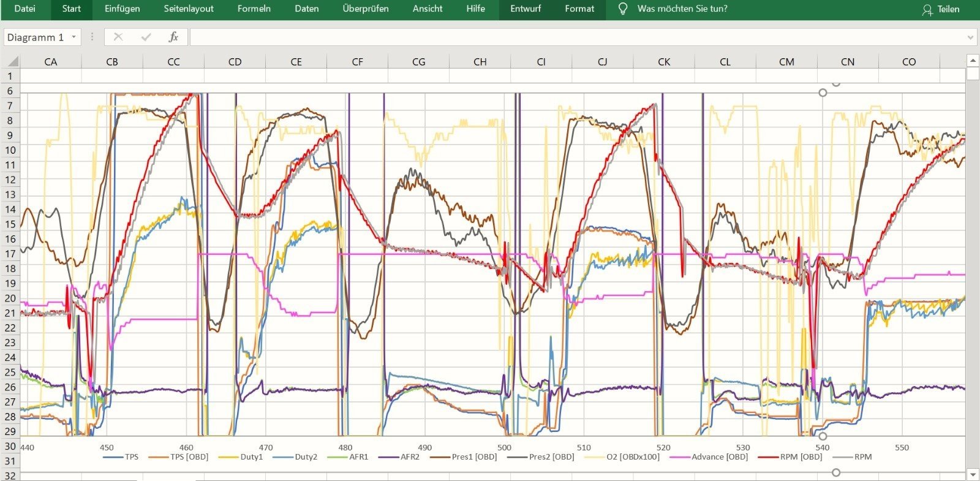Select the Advance [OBD] legend entry
This screenshot has height=481, width=980.
719,457
